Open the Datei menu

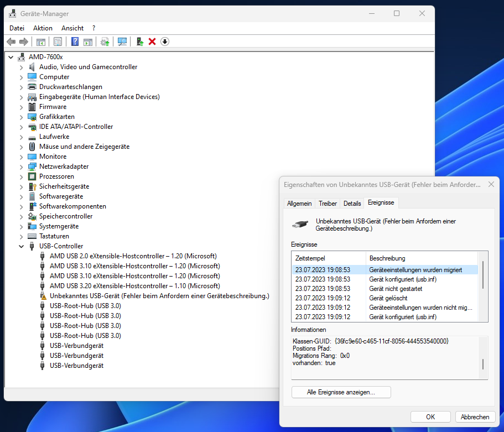[x=17, y=28]
